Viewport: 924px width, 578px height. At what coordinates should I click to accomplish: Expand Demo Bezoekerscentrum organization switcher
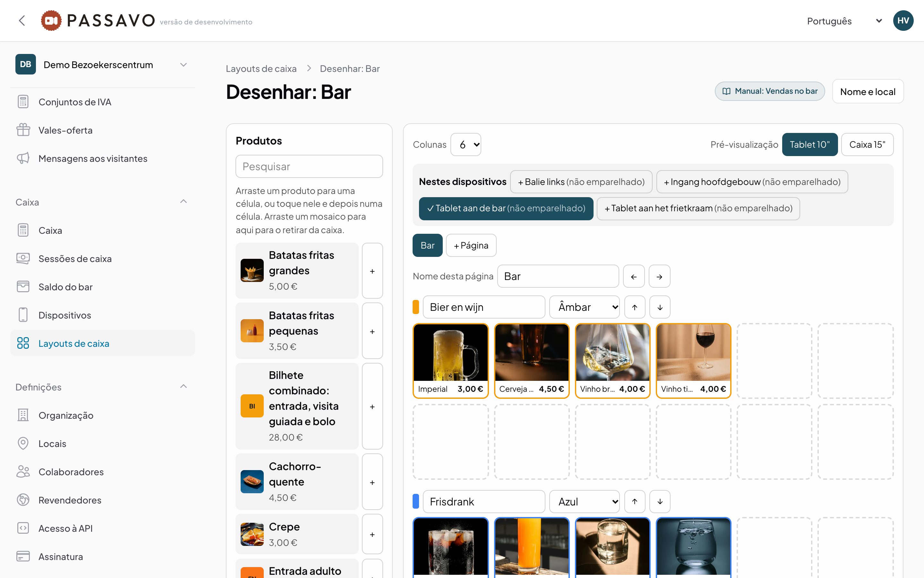pos(102,65)
